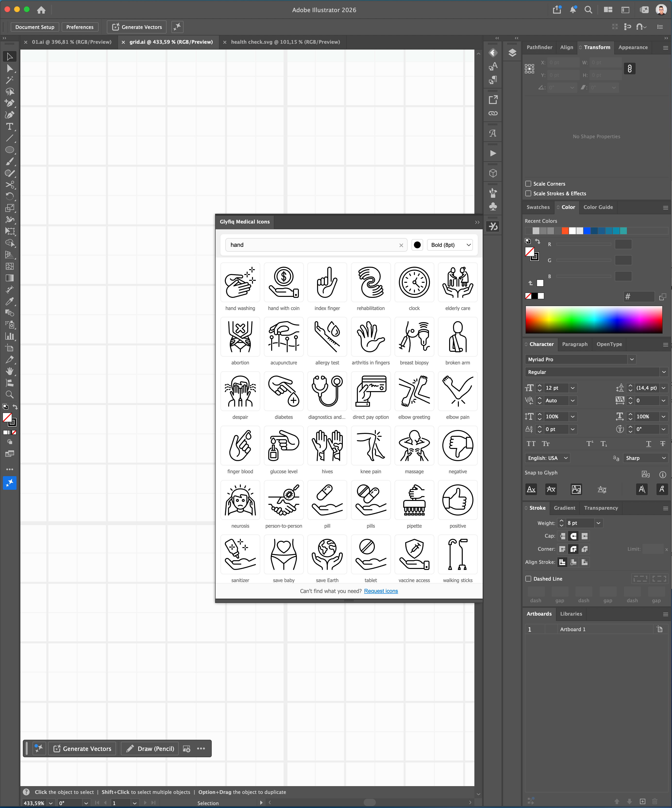This screenshot has height=808, width=672.
Task: Toggle Underline text style
Action: pos(648,444)
